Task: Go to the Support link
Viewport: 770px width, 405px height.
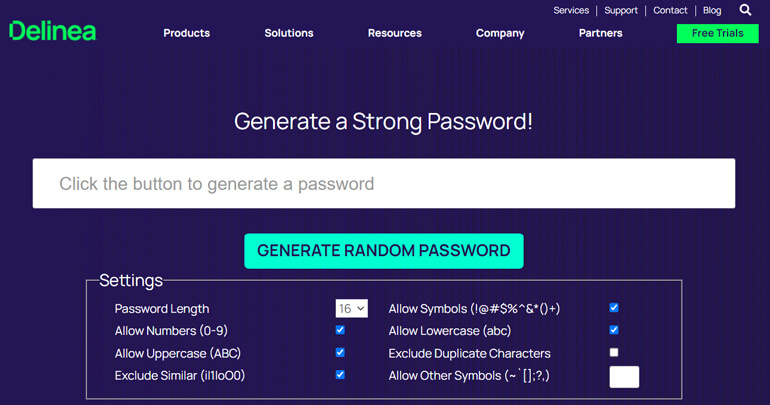Action: [621, 10]
